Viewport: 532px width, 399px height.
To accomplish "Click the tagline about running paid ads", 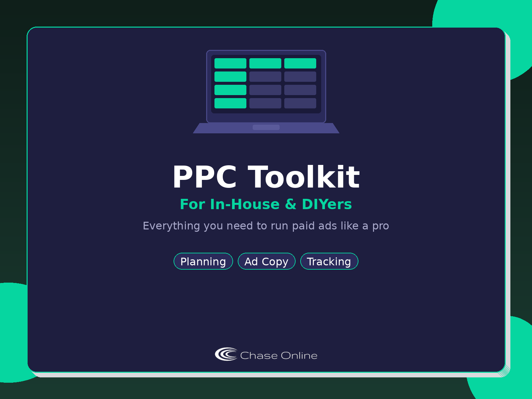I will tap(266, 225).
